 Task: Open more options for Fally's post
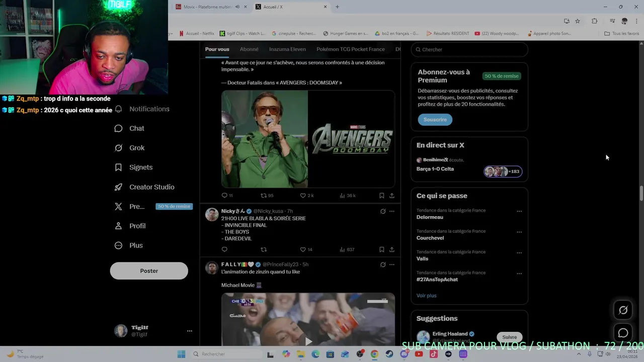click(392, 264)
